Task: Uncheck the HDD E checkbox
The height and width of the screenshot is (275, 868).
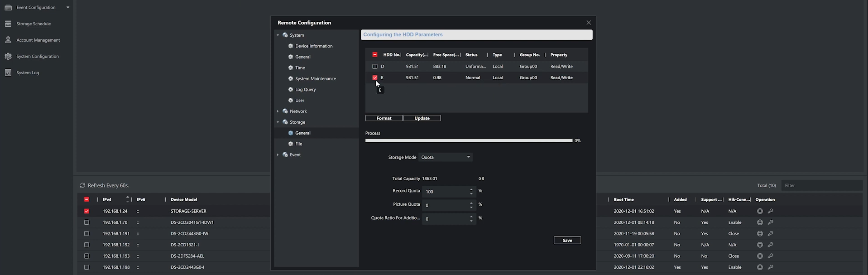Action: 375,77
